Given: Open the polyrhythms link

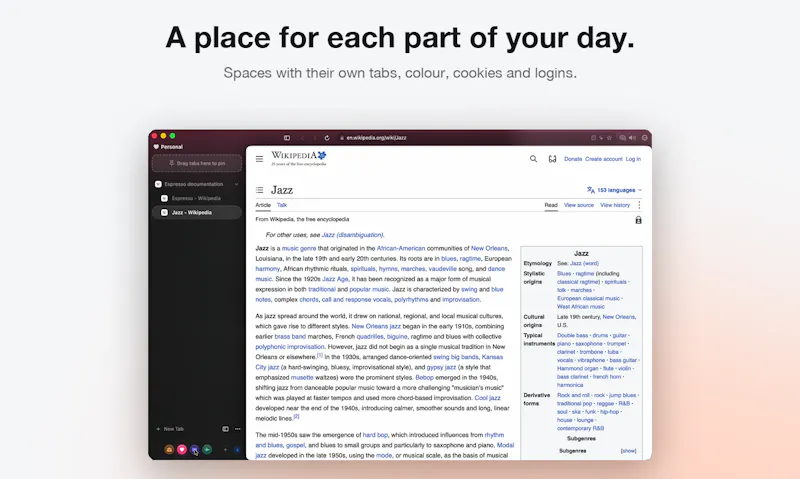Looking at the screenshot, I should 411,299.
